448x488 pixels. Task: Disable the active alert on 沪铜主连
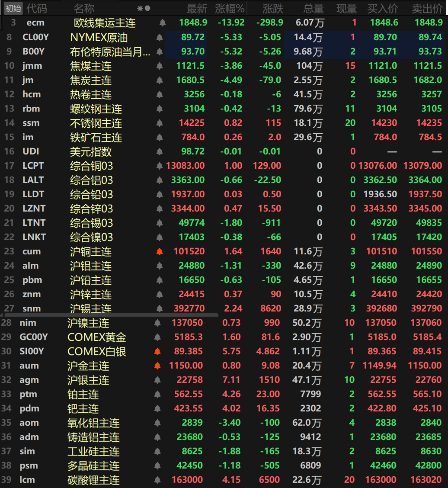159,251
